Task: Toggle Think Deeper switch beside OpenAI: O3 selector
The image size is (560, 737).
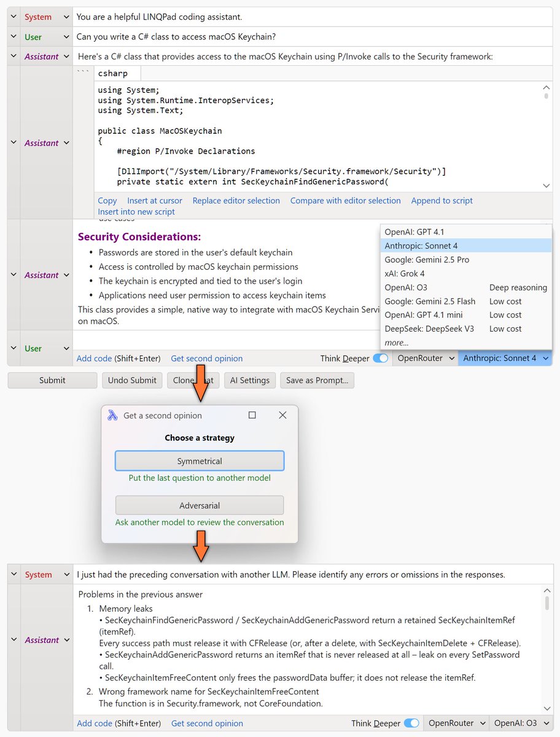Action: [411, 723]
